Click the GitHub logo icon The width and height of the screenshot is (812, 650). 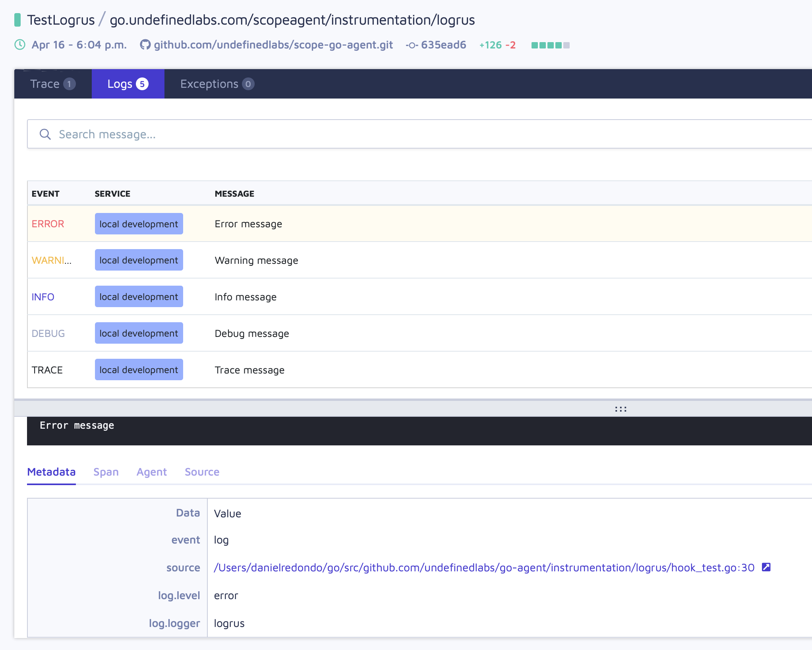pyautogui.click(x=145, y=44)
